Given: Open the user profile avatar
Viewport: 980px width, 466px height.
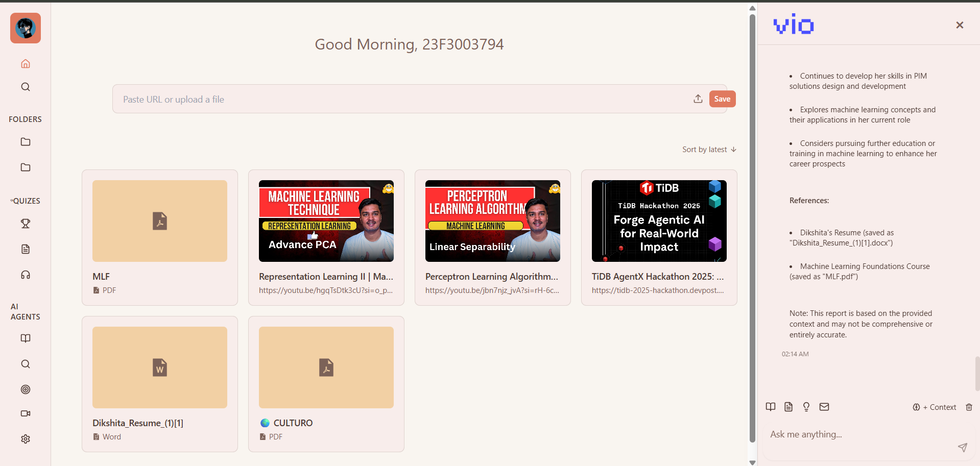Looking at the screenshot, I should click(26, 28).
